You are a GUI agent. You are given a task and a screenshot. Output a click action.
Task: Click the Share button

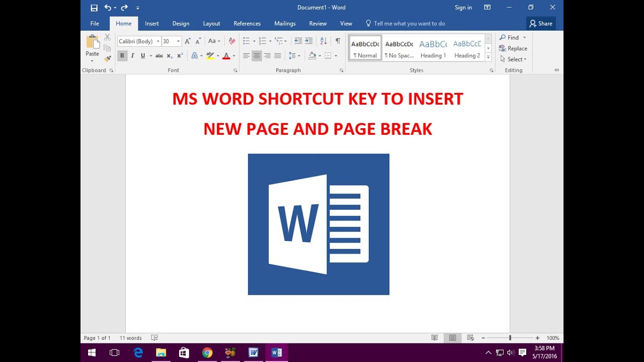pos(541,23)
